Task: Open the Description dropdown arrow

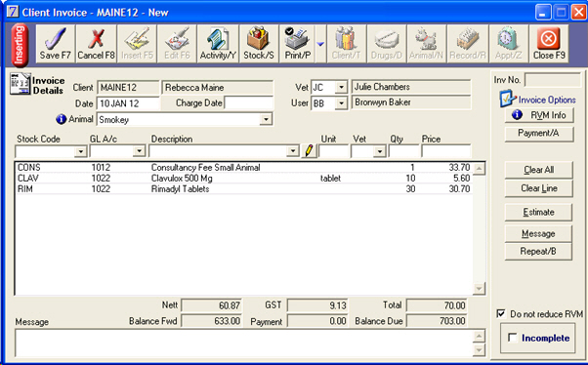Action: (292, 151)
